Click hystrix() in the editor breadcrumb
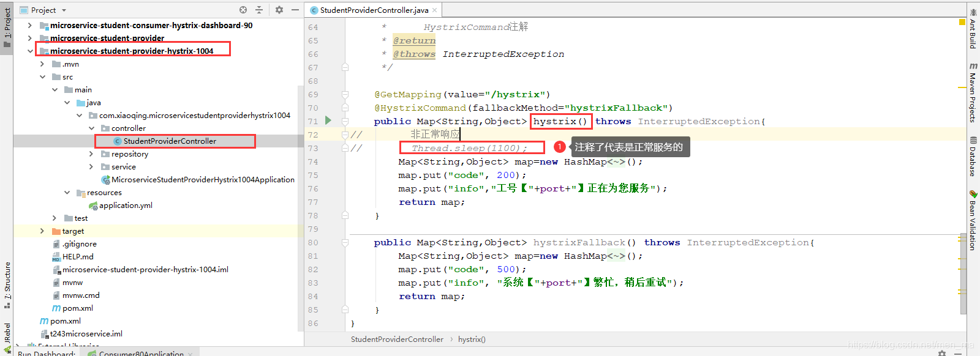 click(472, 339)
